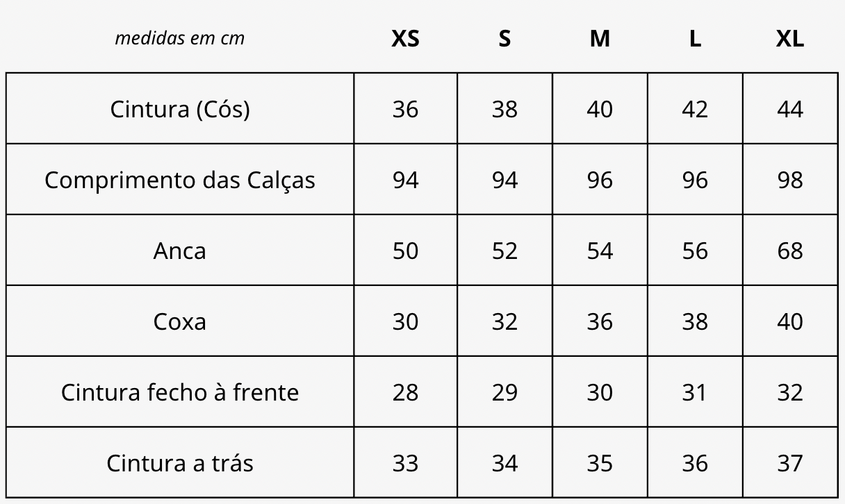Select the 'Cintura fecho à frente' label
845x504 pixels.
pos(180,392)
